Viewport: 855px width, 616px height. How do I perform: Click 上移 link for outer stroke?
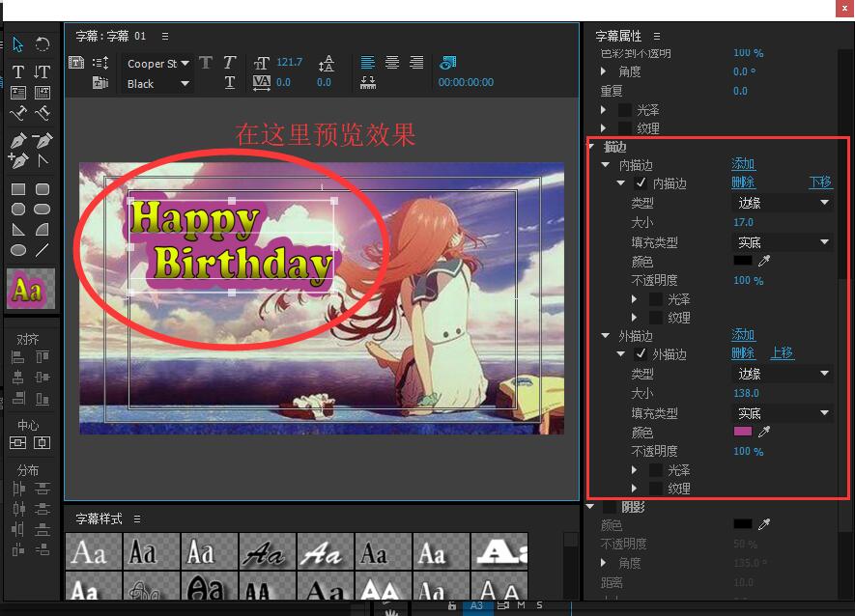[x=782, y=353]
